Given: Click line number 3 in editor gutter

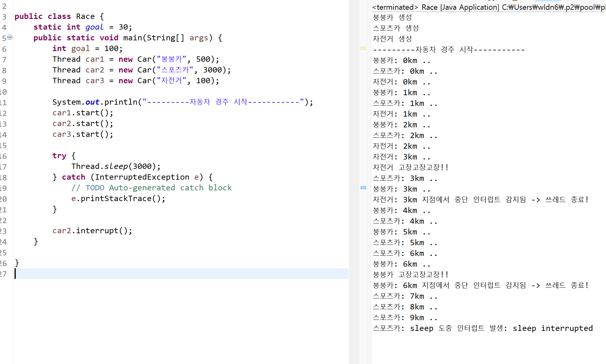Looking at the screenshot, I should click(4, 17).
